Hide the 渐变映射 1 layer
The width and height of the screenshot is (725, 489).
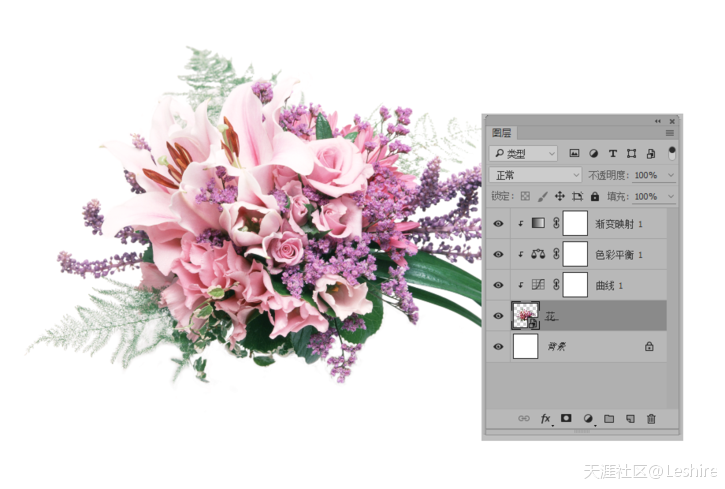coord(498,224)
